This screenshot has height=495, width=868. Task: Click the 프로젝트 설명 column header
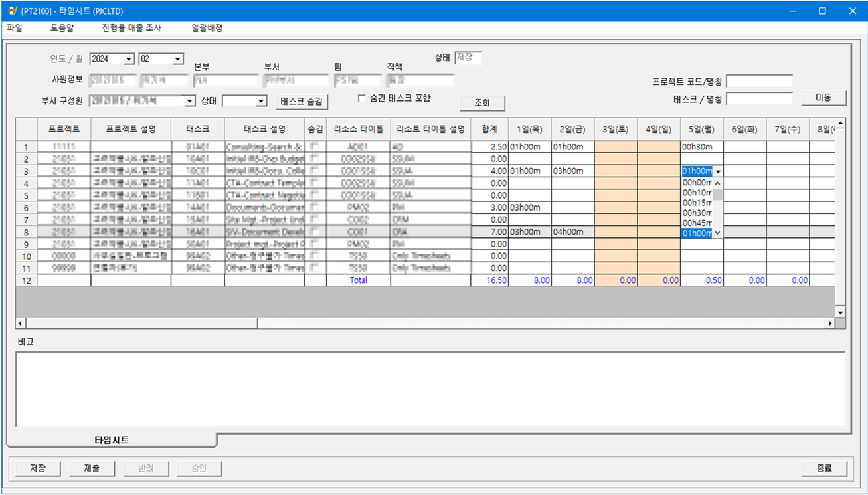coord(131,129)
